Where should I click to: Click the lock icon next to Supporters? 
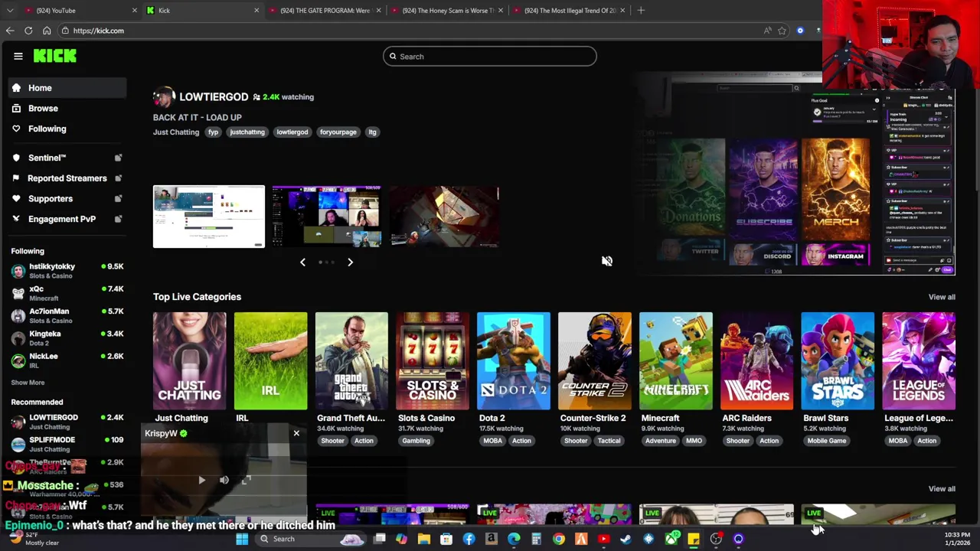[x=119, y=198]
